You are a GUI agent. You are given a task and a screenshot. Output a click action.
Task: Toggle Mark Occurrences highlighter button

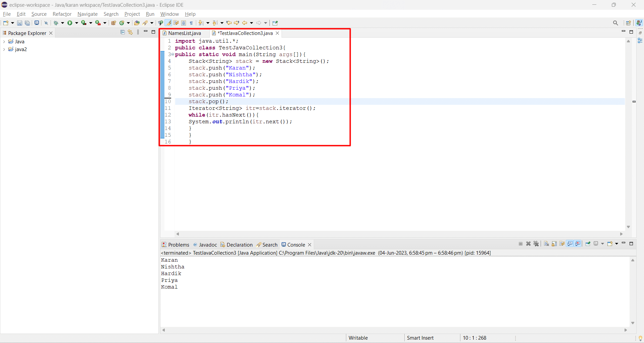tap(168, 23)
